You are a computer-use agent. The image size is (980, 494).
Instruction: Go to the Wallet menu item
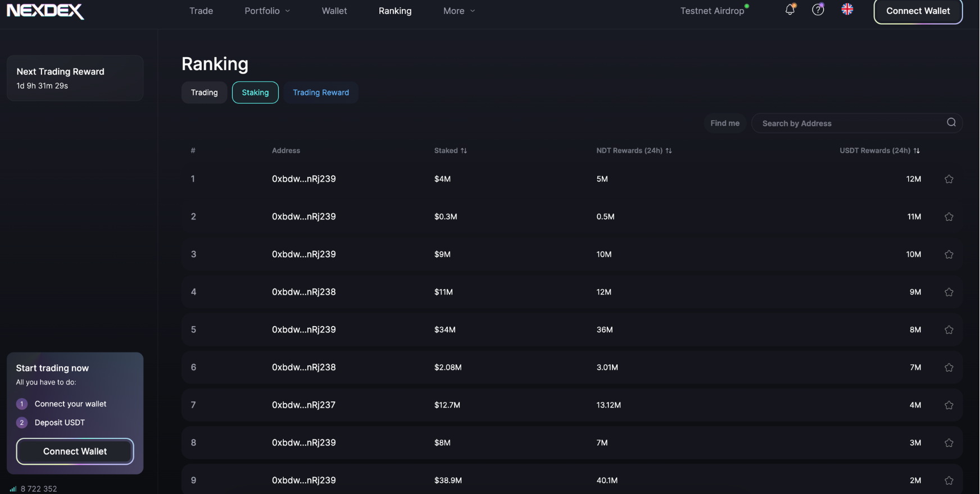(x=334, y=11)
